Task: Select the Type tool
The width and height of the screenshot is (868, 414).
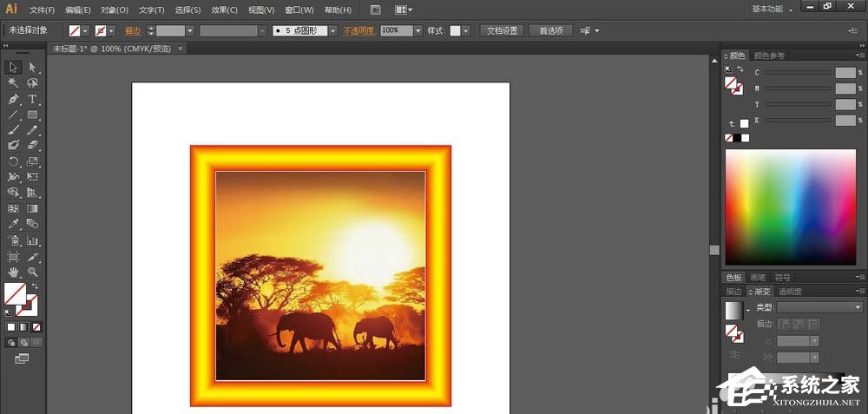Action: tap(33, 99)
